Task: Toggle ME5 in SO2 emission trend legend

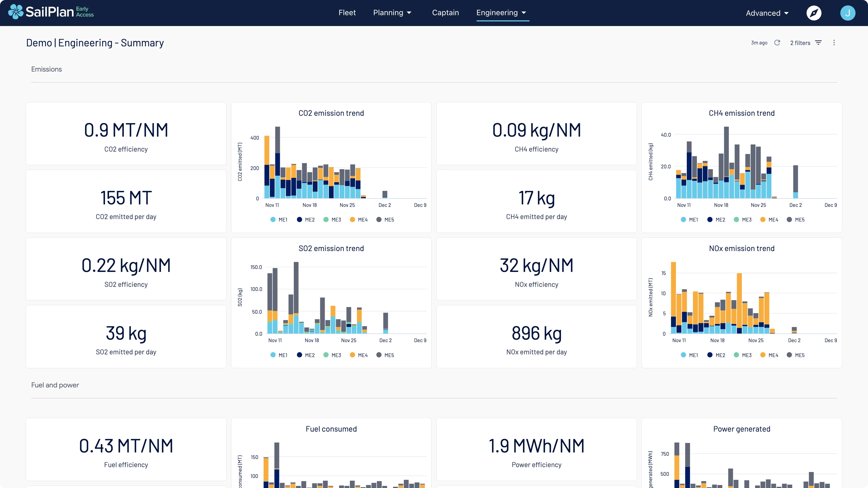Action: click(x=385, y=355)
